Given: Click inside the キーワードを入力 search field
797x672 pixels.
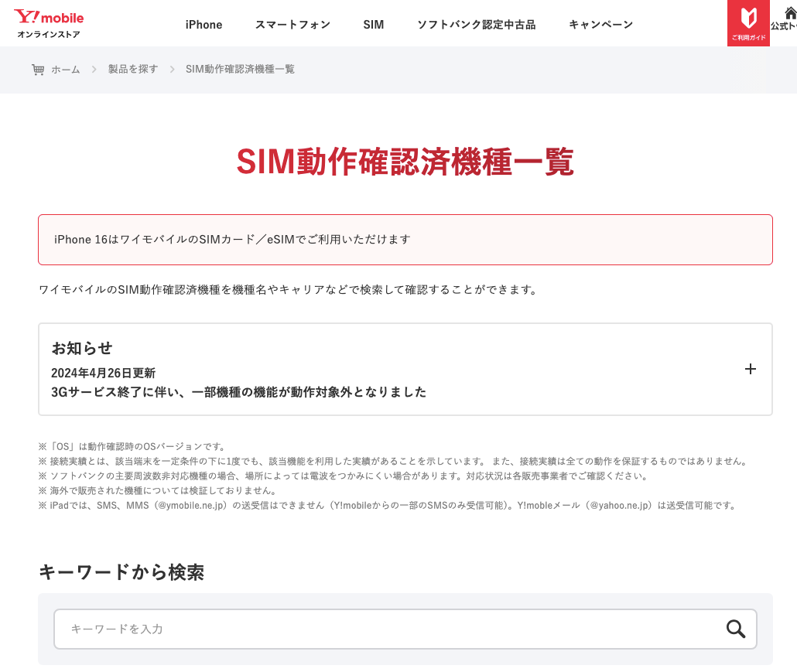Looking at the screenshot, I should click(x=310, y=629).
